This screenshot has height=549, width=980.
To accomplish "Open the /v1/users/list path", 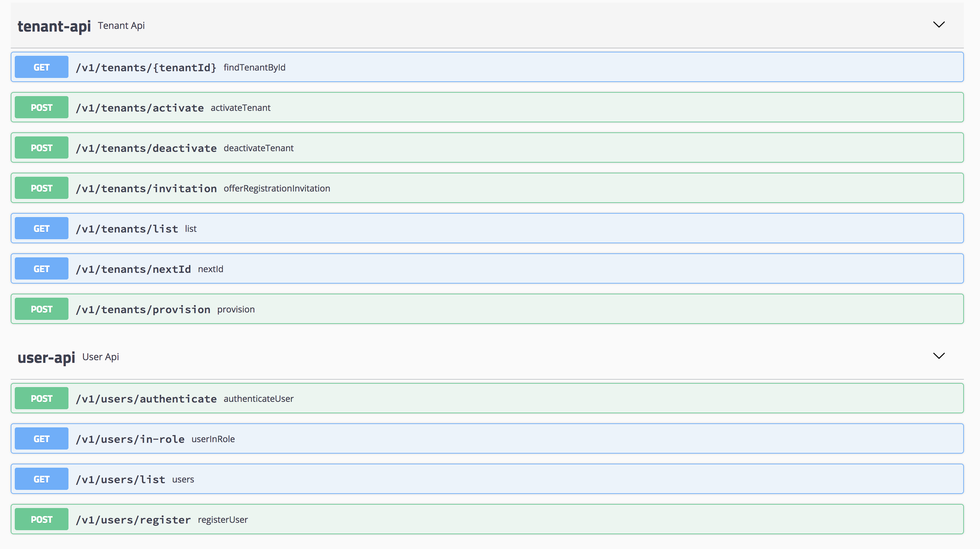I will coord(120,479).
